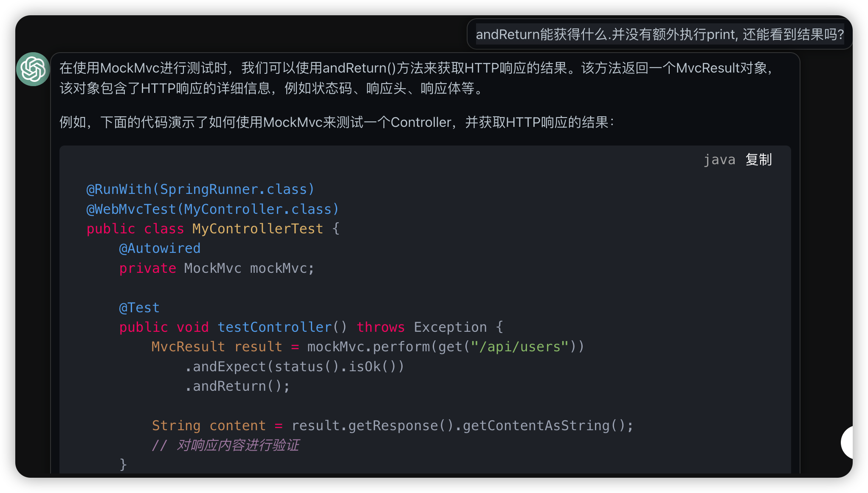Click the .andReturn(); code line
Viewport: 868px width, 493px height.
point(237,386)
